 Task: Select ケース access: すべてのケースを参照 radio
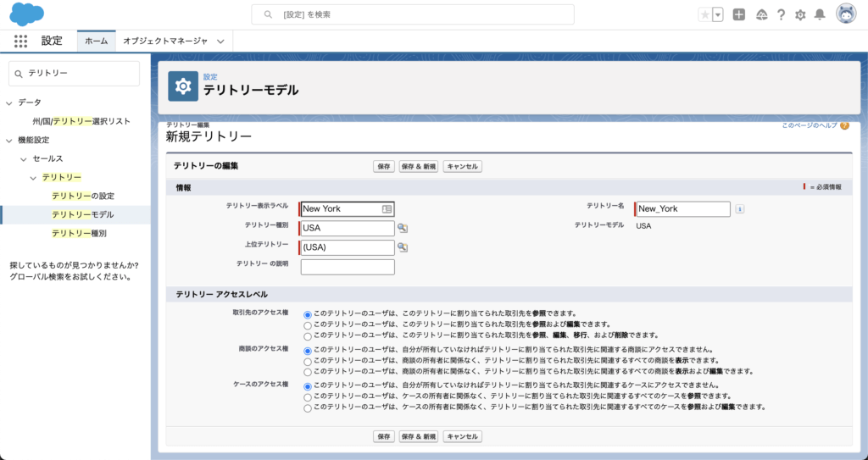(308, 397)
